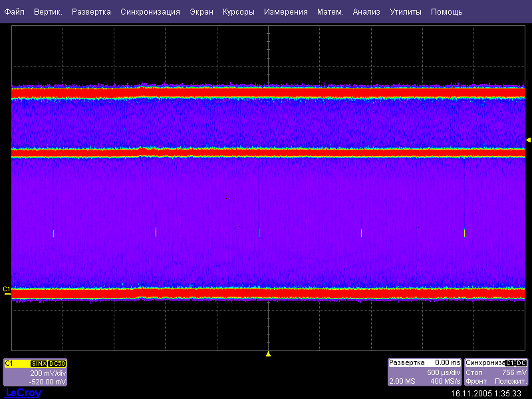Click the yellow trigger level marker at right edge
This screenshot has width=532, height=399.
coord(528,140)
